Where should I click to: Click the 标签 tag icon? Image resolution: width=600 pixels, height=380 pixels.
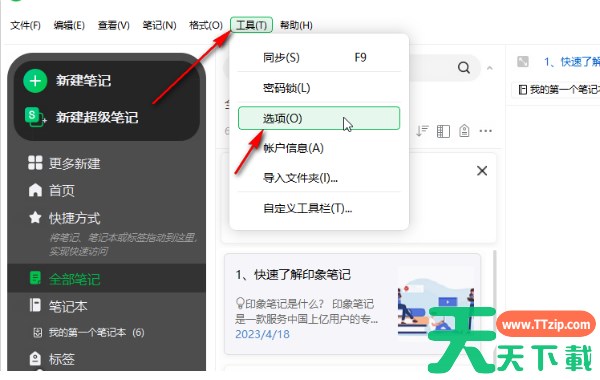(35, 359)
